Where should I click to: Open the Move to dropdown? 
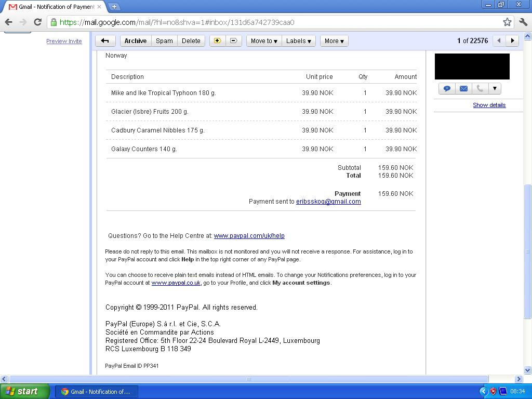point(264,41)
